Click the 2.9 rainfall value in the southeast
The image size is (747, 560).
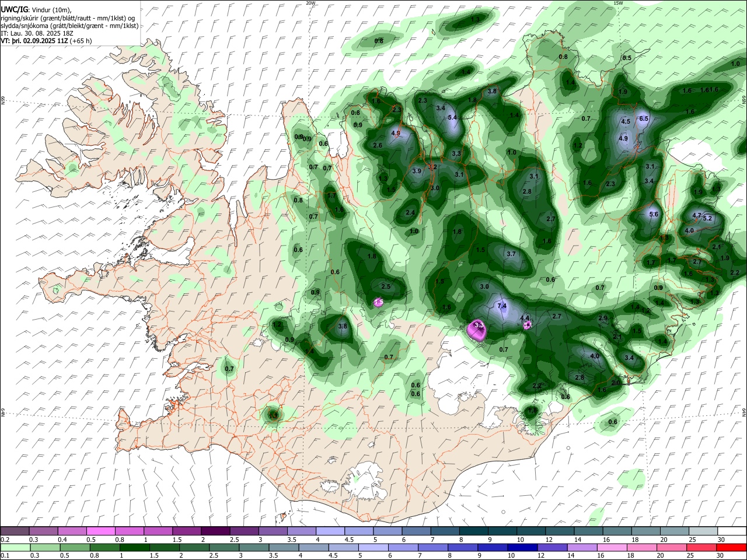tap(603, 318)
